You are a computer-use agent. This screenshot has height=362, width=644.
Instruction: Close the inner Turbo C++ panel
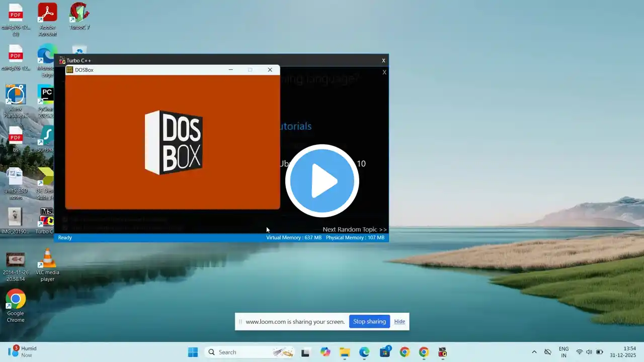click(384, 72)
